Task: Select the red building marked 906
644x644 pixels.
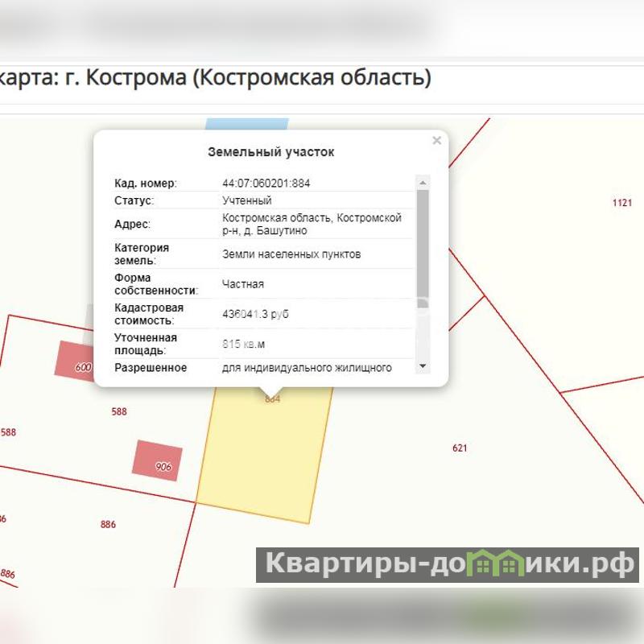Action: [x=158, y=460]
